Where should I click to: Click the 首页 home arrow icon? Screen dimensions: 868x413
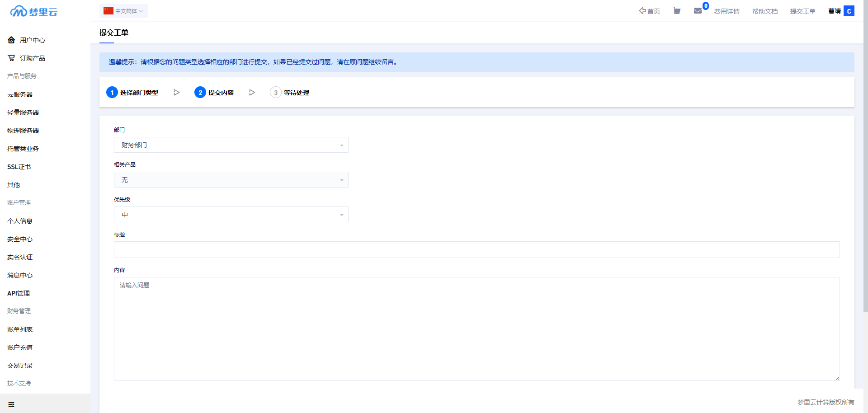[642, 11]
